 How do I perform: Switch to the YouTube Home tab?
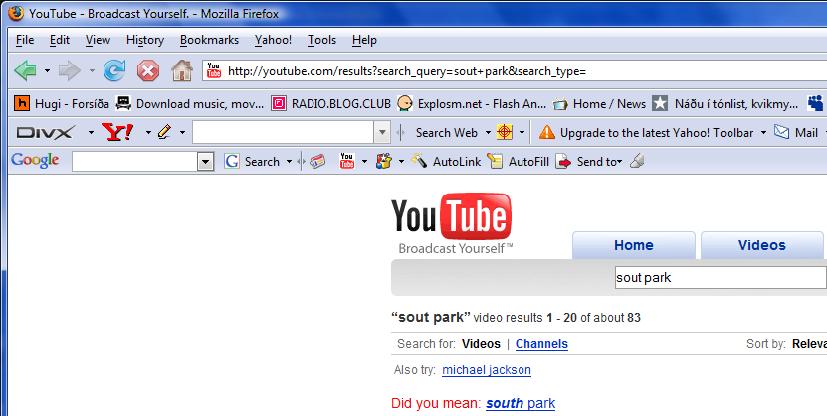[633, 245]
